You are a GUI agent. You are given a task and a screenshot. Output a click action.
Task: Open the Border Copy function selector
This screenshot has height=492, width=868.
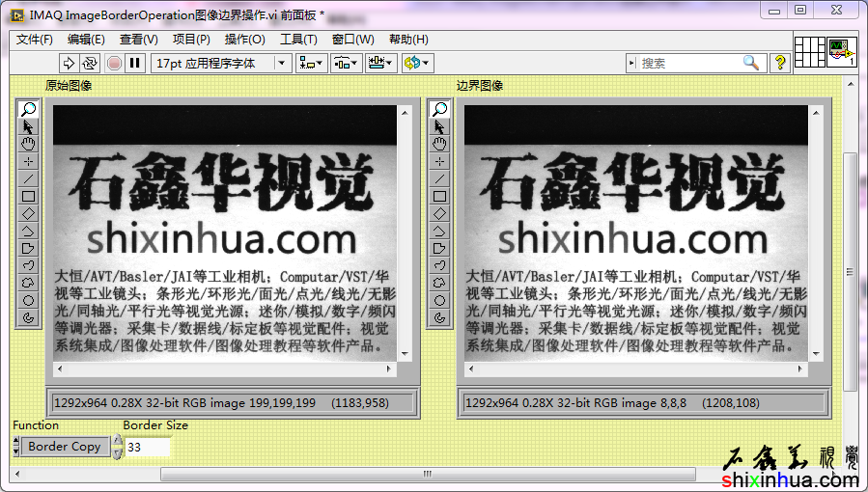pos(65,447)
